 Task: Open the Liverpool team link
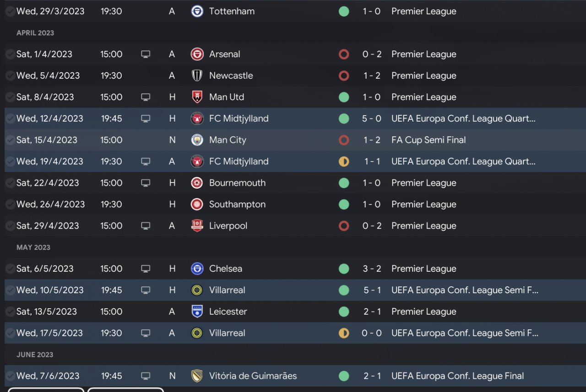point(228,226)
